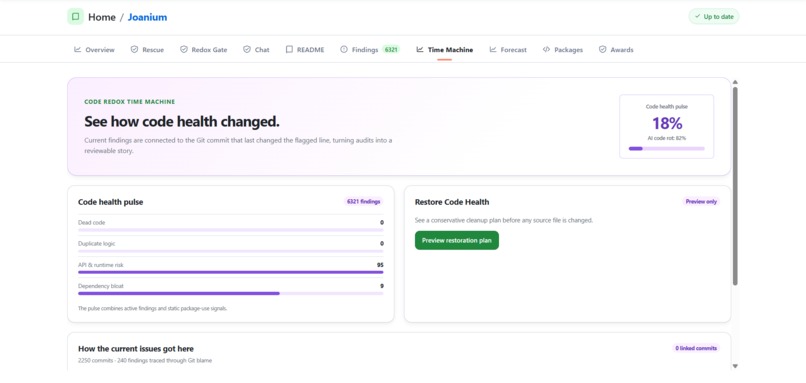The width and height of the screenshot is (806, 383).
Task: Click the 'Code health pulse' card title
Action: click(x=111, y=202)
